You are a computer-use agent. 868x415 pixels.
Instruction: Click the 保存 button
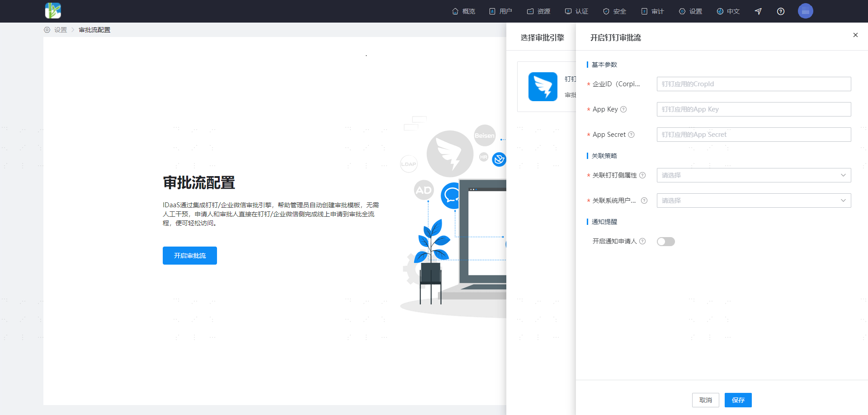click(x=738, y=400)
